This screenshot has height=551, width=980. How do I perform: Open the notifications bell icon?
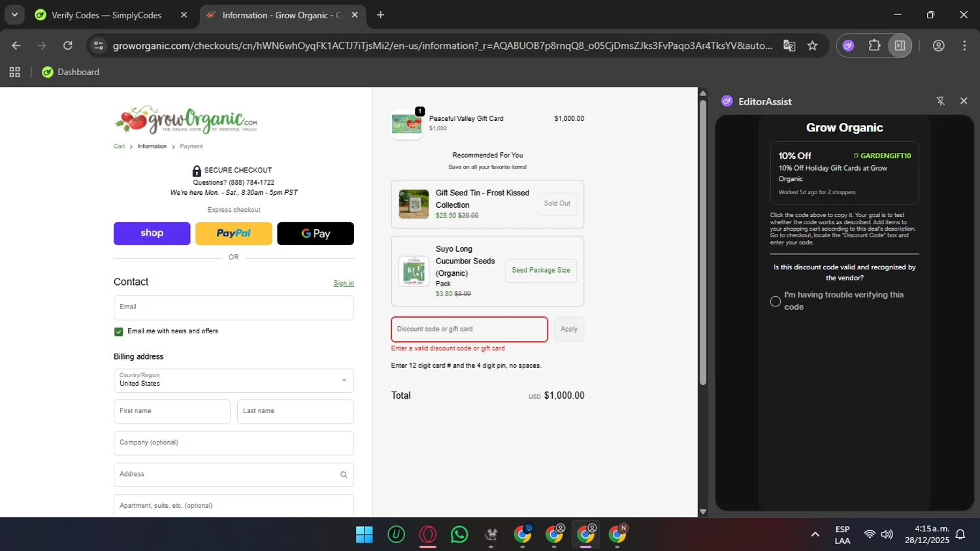tap(960, 535)
